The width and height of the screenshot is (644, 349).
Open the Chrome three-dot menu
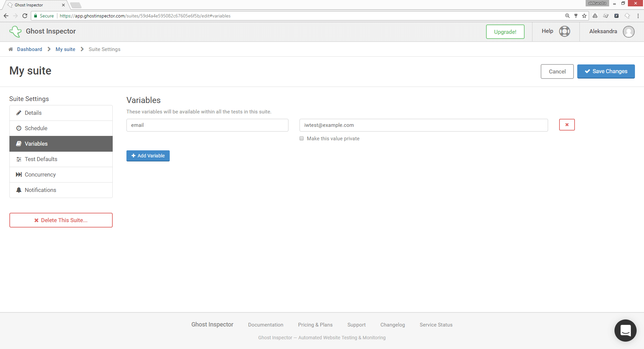coord(638,16)
